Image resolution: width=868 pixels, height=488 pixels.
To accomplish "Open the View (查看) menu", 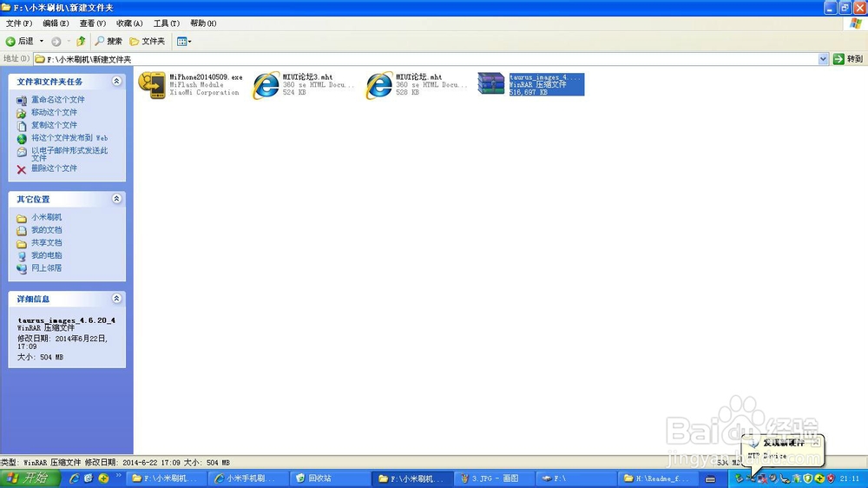I will point(93,23).
